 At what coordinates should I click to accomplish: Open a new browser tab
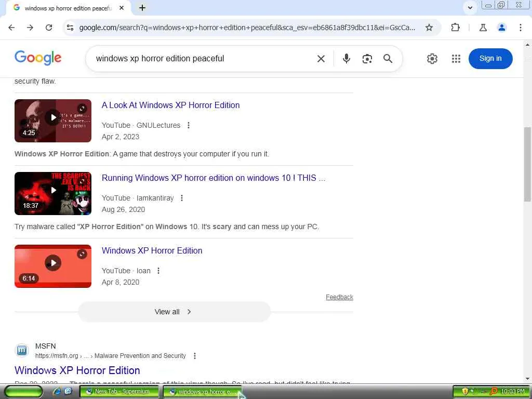[x=142, y=8]
